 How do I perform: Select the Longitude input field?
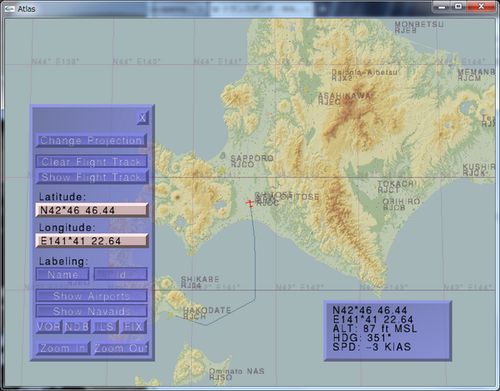point(92,241)
